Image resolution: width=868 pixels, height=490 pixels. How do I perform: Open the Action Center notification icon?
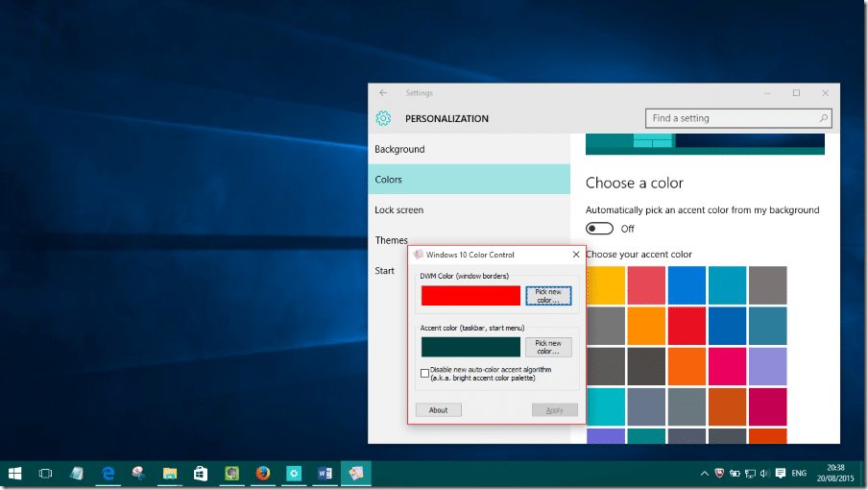(781, 474)
